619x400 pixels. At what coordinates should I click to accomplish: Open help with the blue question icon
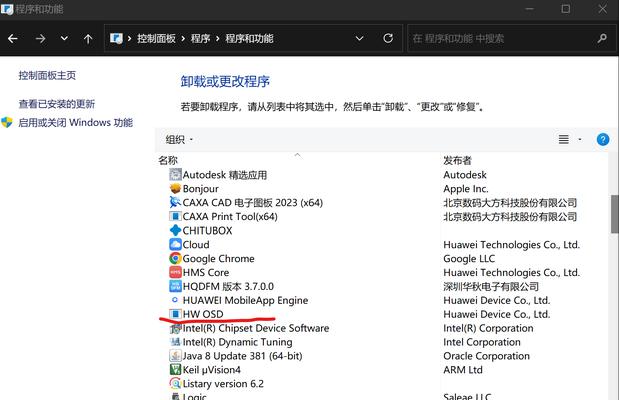[603, 139]
